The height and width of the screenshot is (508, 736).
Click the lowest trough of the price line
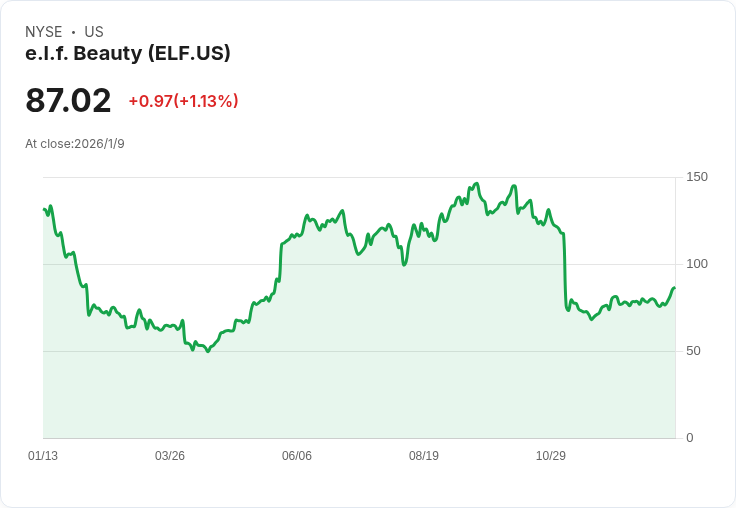coord(208,351)
